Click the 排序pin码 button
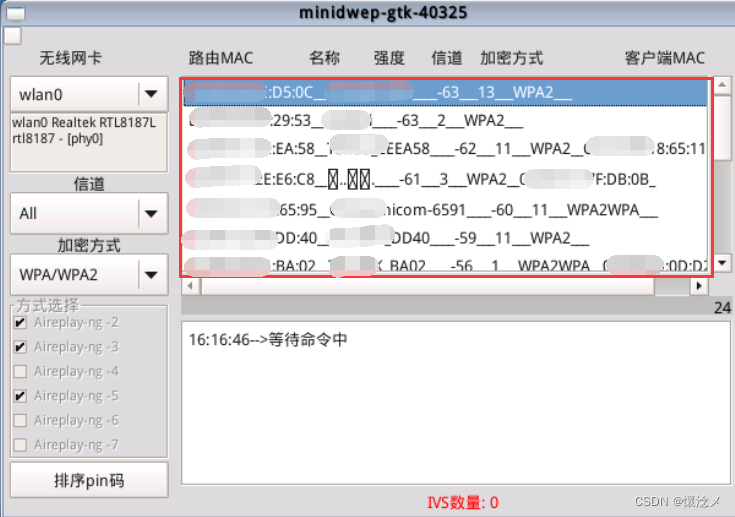 coord(89,480)
